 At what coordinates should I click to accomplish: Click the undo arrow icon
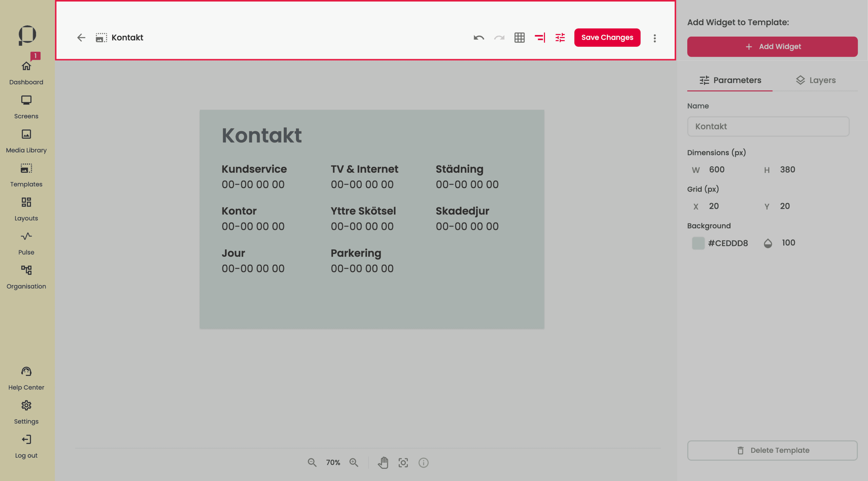pos(479,38)
